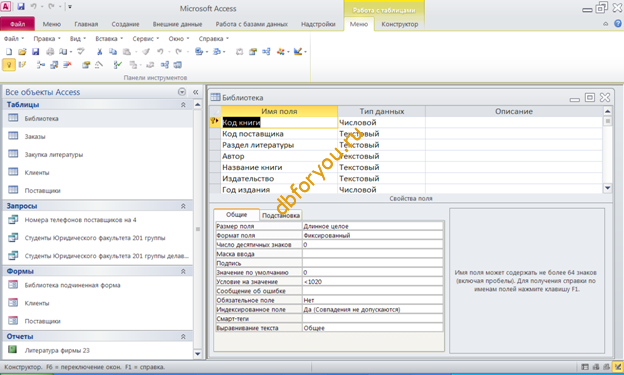Click the Test Validation Rules checkmark icon
The width and height of the screenshot is (624, 375).
click(118, 65)
